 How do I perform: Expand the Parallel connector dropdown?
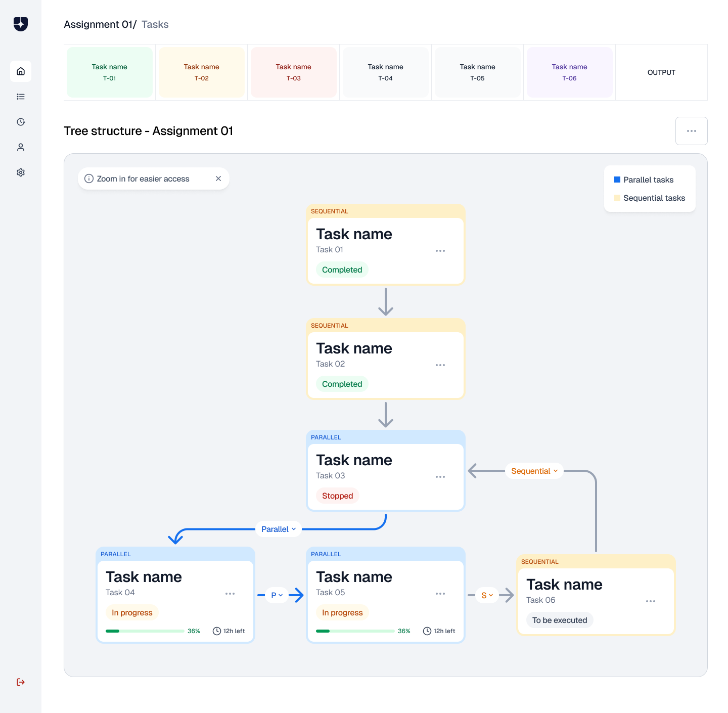pos(279,529)
